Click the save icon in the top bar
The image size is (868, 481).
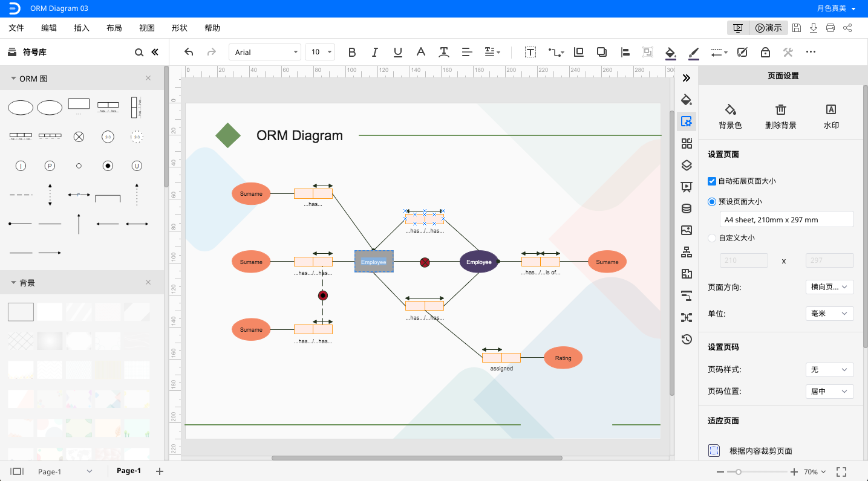click(x=797, y=28)
